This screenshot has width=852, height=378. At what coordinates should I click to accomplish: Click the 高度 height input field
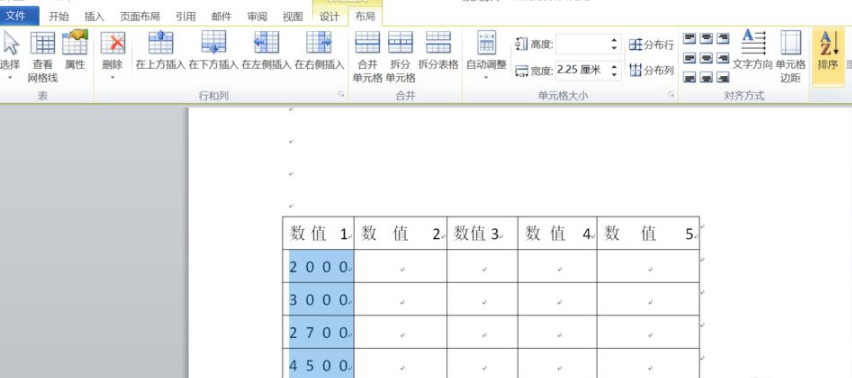point(581,45)
